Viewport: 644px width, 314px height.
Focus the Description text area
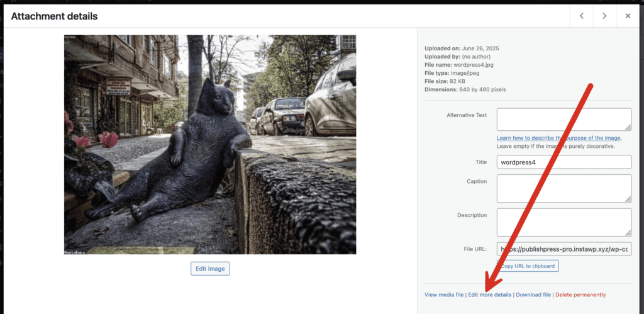[564, 222]
